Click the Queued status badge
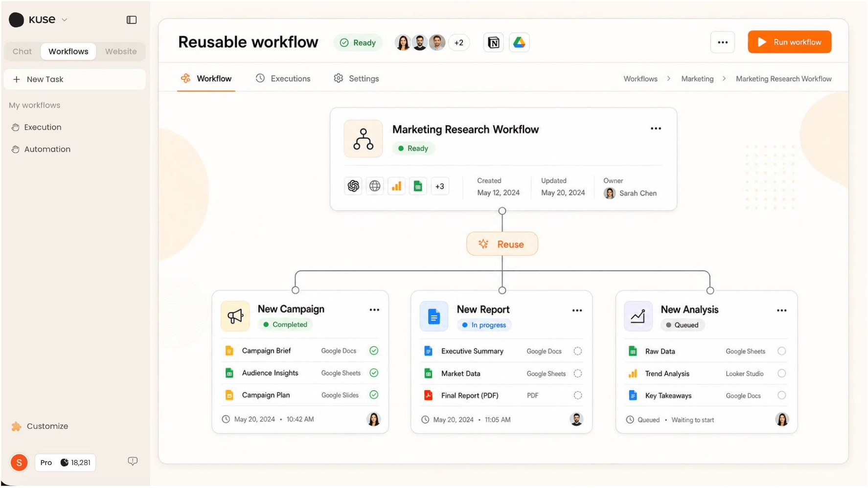The image size is (868, 488). (x=683, y=325)
